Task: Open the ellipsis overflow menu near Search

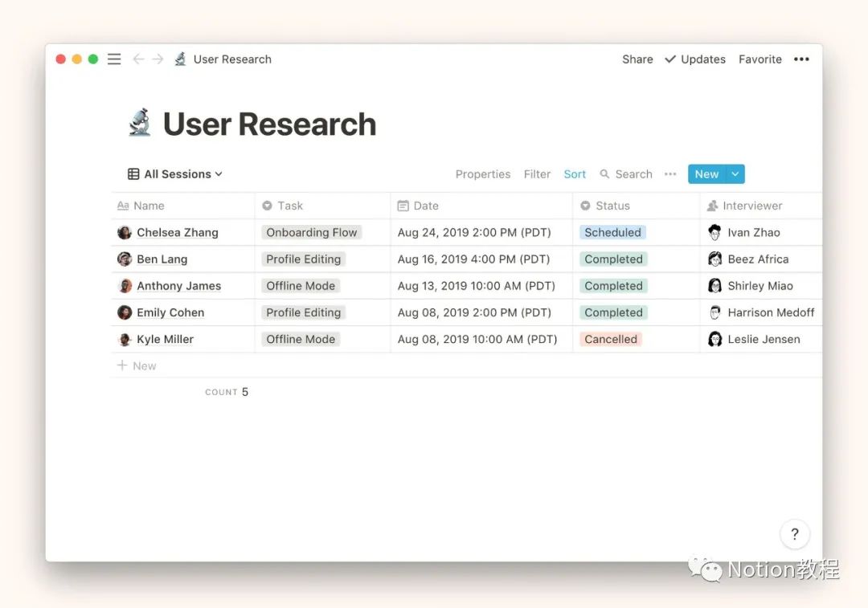Action: point(670,174)
